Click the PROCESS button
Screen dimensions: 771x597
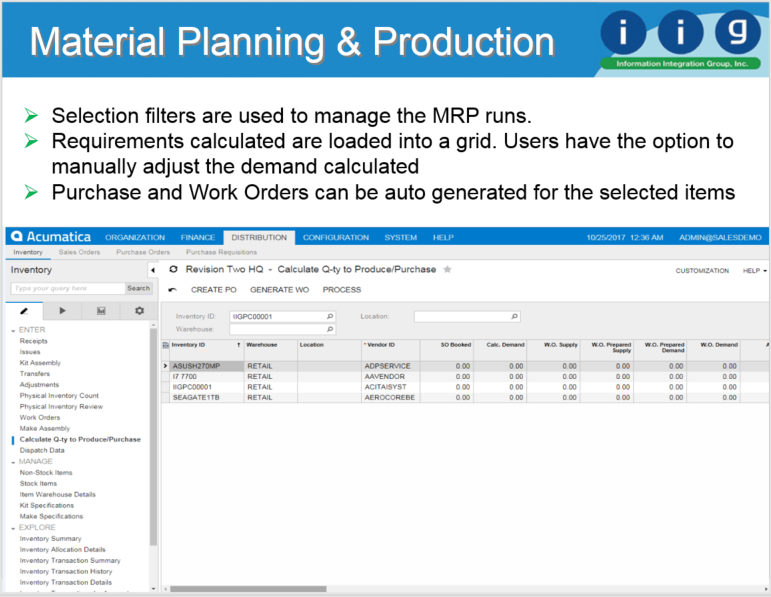point(342,290)
